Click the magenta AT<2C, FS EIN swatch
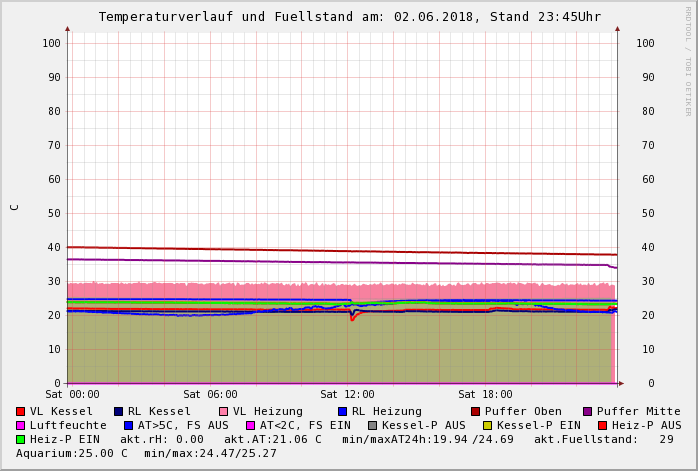Viewport: 698px width, 471px height. (x=251, y=426)
